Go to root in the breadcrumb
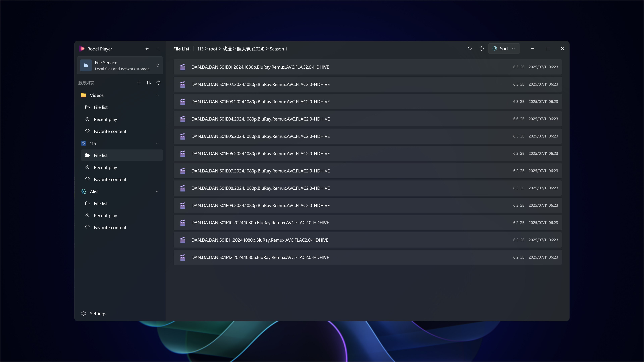 [213, 49]
